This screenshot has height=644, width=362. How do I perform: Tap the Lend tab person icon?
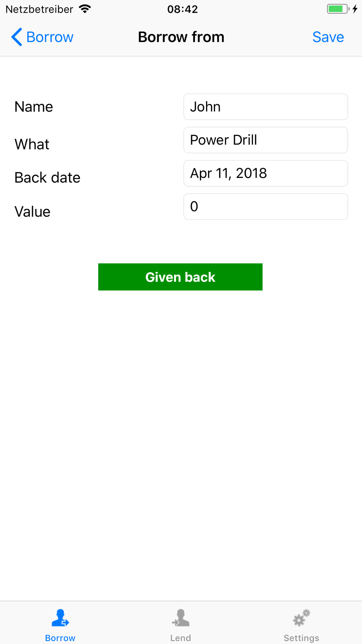point(181,618)
